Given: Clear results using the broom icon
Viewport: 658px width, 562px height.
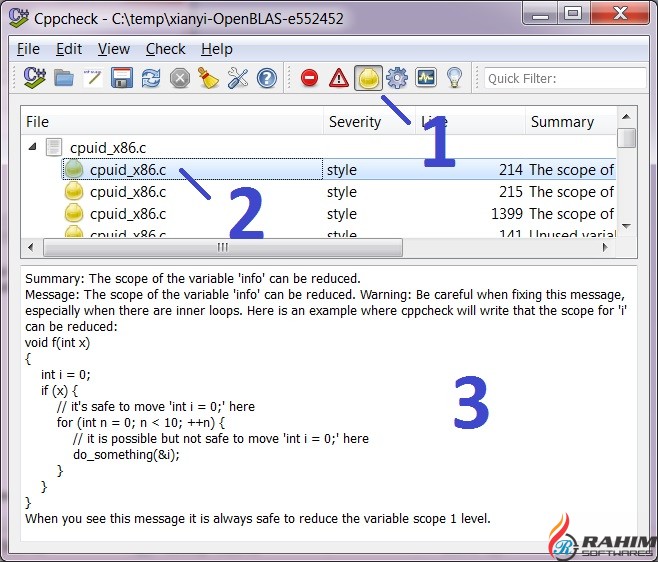Looking at the screenshot, I should (x=208, y=78).
